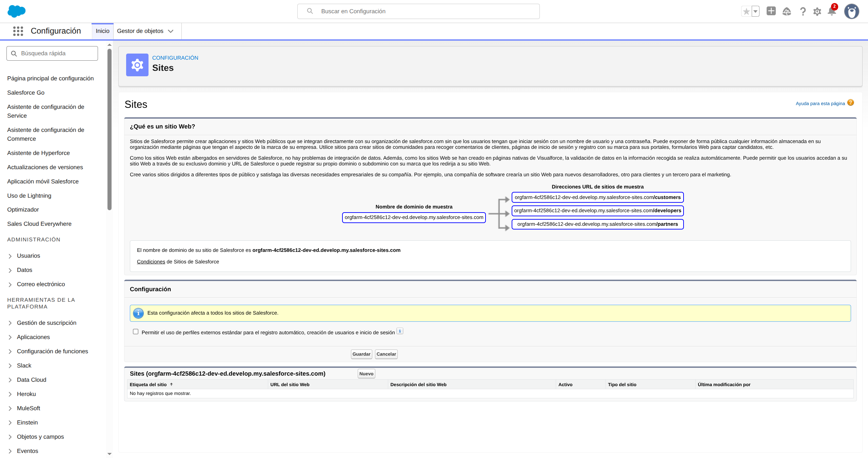Enable standard external profiles for self-registration
Image resolution: width=868 pixels, height=458 pixels.
click(136, 331)
